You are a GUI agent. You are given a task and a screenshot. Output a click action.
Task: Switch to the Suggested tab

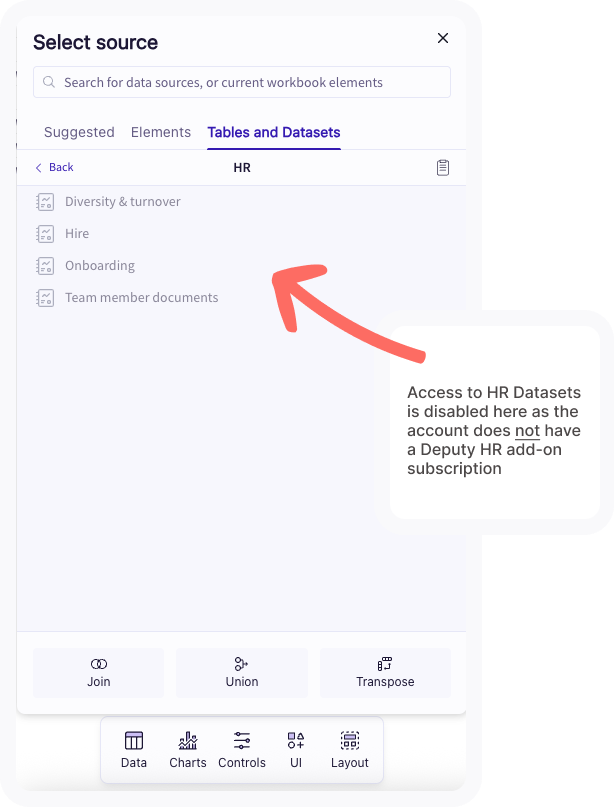coord(79,132)
